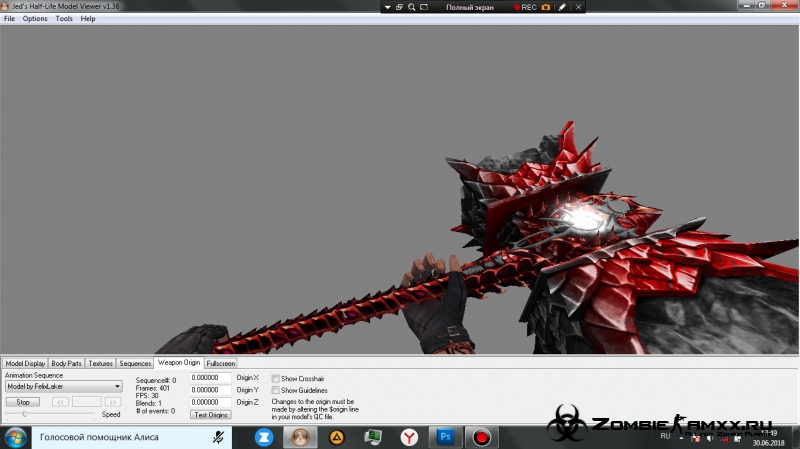Open the Tools menu
Screen dimensions: 800x449
point(64,18)
